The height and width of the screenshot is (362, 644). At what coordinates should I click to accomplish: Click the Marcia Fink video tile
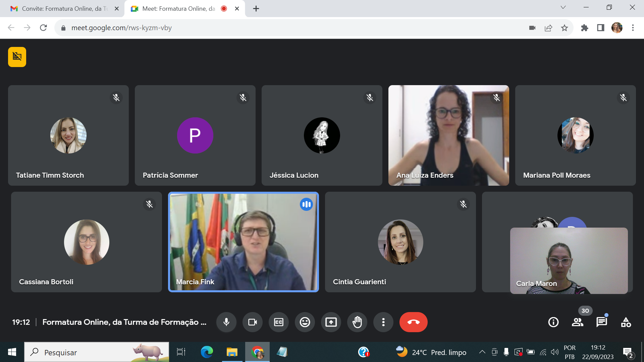pos(243,242)
